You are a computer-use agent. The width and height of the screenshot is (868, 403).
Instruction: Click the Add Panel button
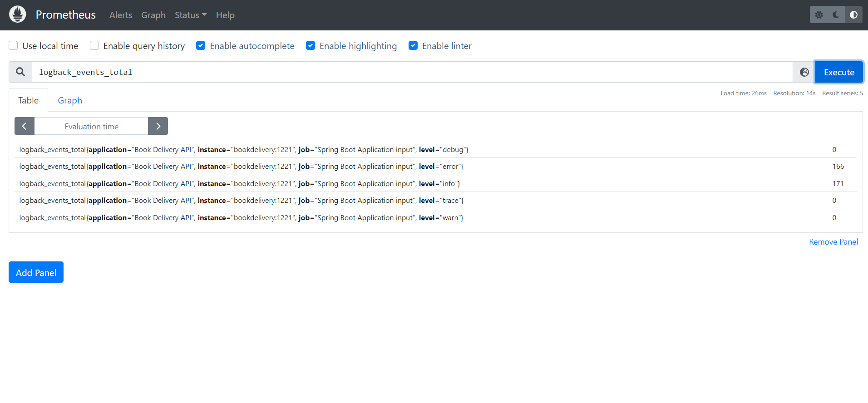36,272
